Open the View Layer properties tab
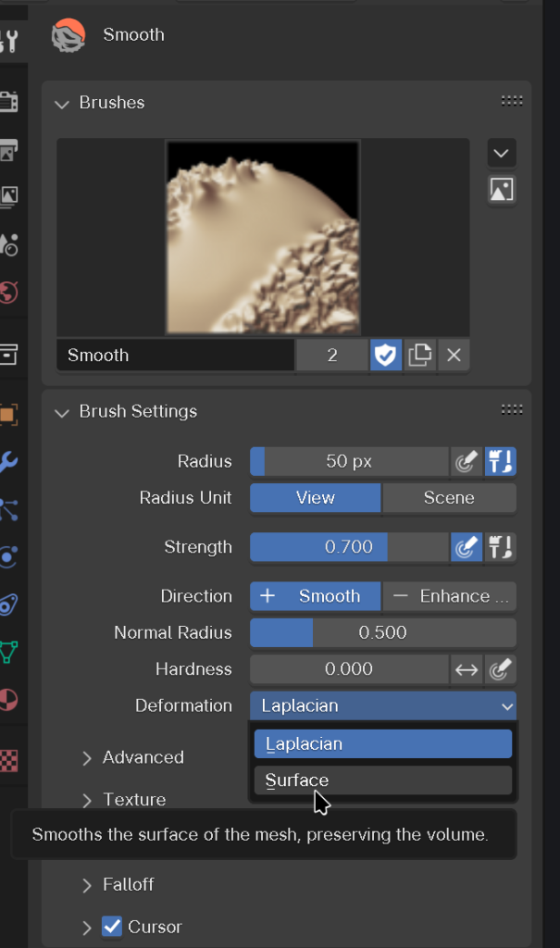The image size is (560, 948). pyautogui.click(x=9, y=196)
